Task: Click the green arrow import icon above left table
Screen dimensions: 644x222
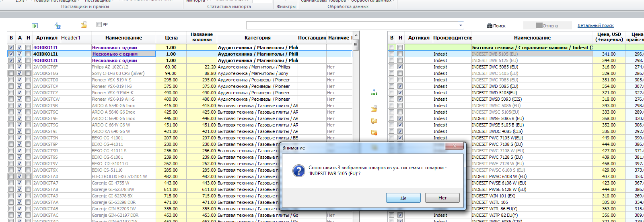Action: click(35, 25)
